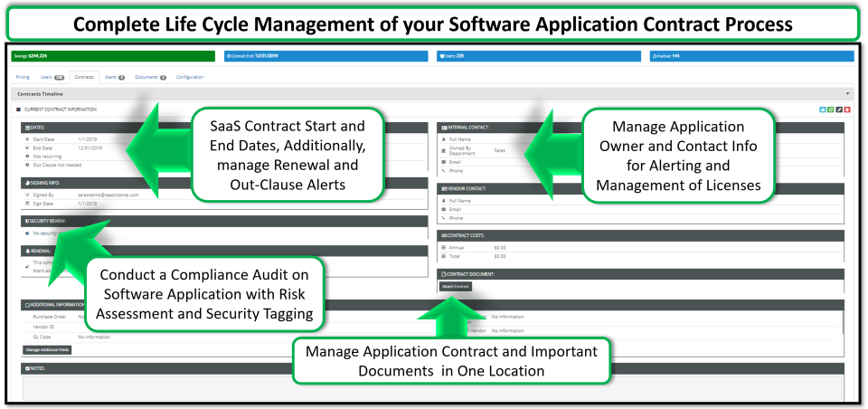
Task: Click the phone icon beside Vendor Contact Phone
Action: (443, 218)
